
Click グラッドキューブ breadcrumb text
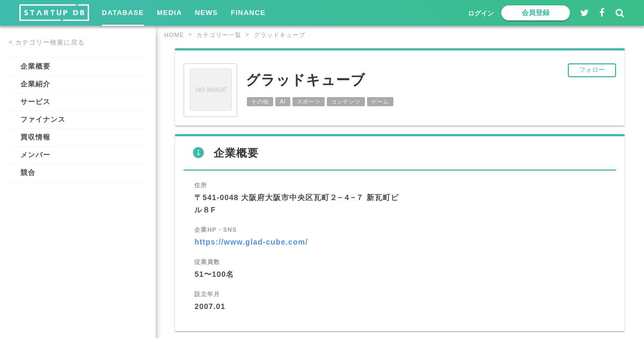click(x=279, y=35)
